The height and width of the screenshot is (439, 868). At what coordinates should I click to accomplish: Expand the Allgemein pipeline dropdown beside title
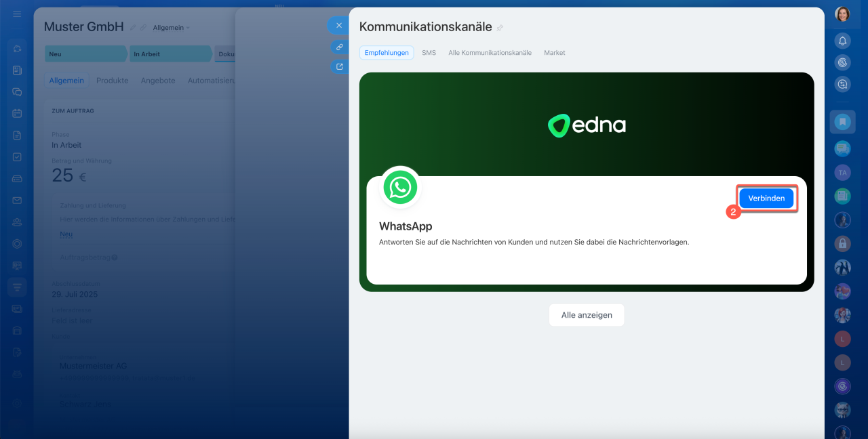(x=172, y=28)
